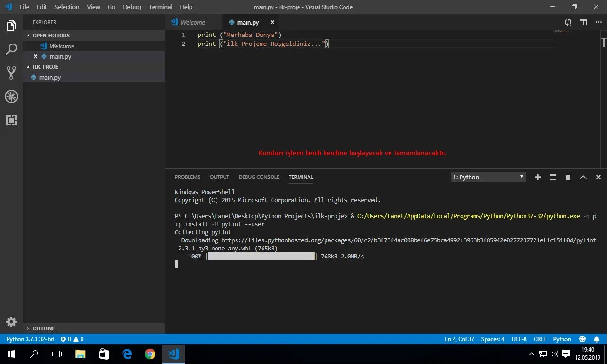Open the Help menu

pos(186,7)
